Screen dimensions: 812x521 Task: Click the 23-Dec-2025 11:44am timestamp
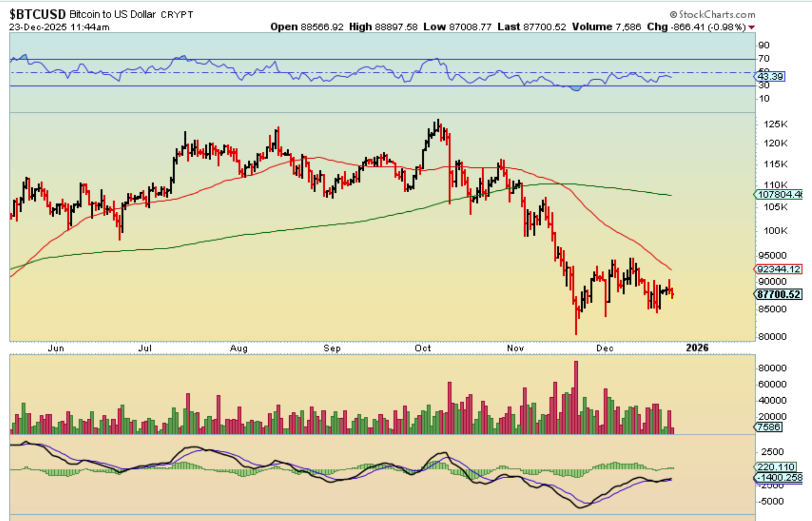(x=59, y=27)
